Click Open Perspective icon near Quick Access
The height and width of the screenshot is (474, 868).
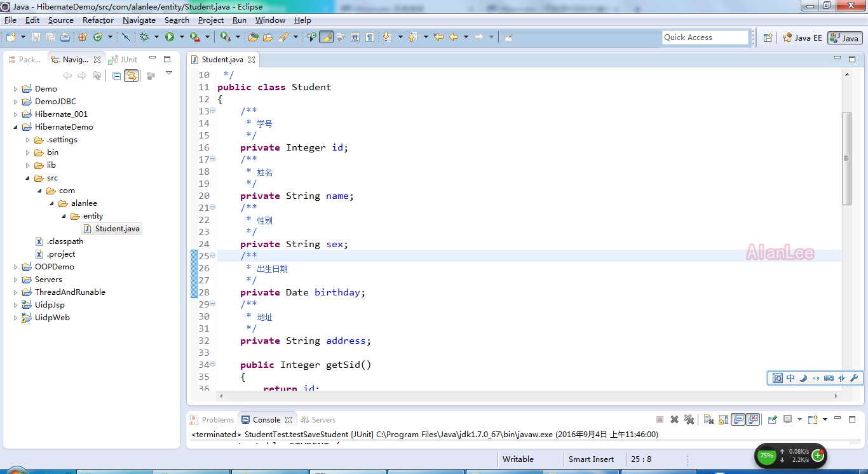pyautogui.click(x=768, y=37)
